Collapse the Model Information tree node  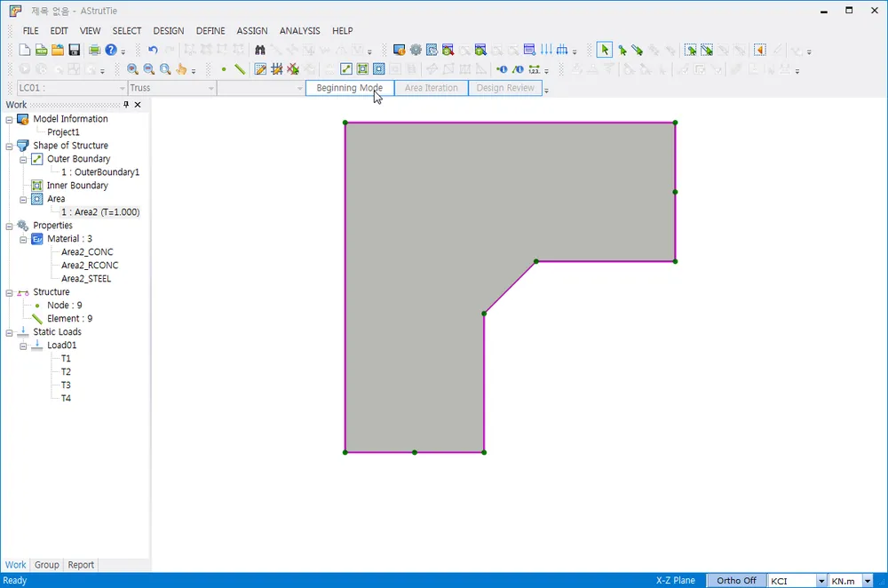(x=9, y=120)
